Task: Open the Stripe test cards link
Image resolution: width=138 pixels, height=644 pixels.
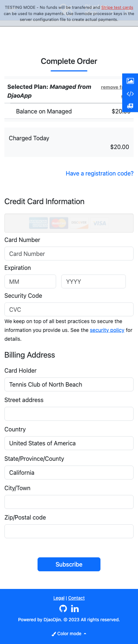Action: (117, 7)
